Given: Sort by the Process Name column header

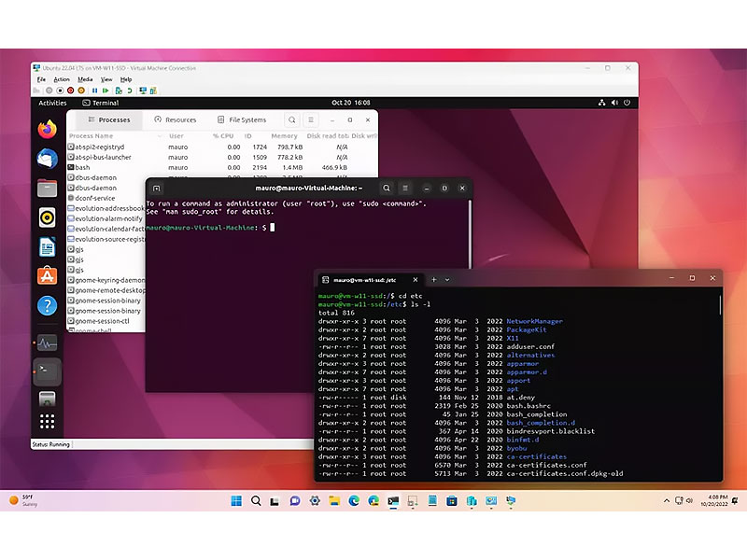Looking at the screenshot, I should (x=91, y=136).
